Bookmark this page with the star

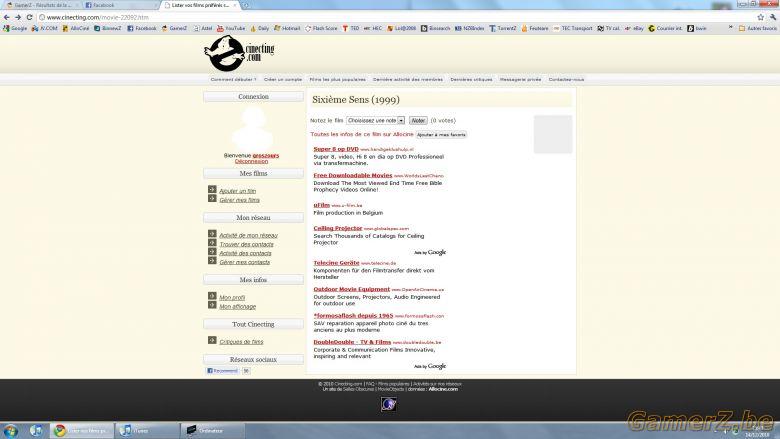pos(760,17)
